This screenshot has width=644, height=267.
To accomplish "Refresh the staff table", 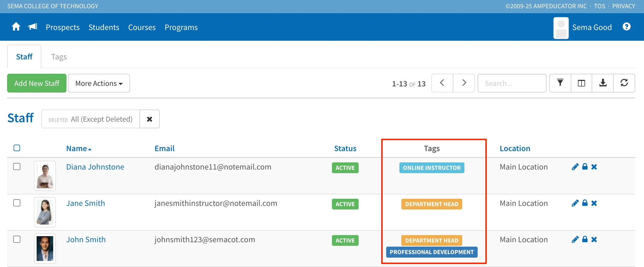I will pos(624,83).
